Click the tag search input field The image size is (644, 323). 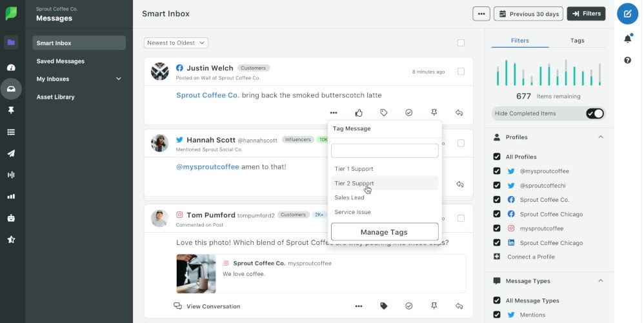click(385, 151)
